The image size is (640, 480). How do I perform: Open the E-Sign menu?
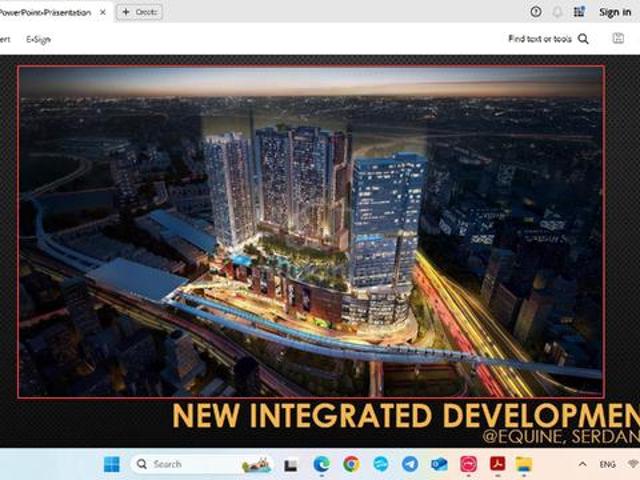38,39
